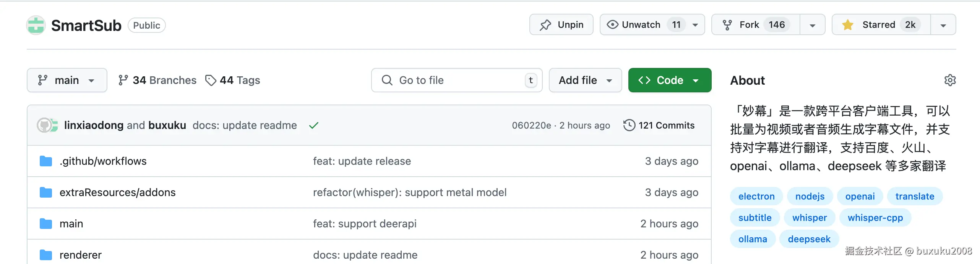Click the 44 Tags icon link
The height and width of the screenshot is (264, 980).
tap(210, 80)
